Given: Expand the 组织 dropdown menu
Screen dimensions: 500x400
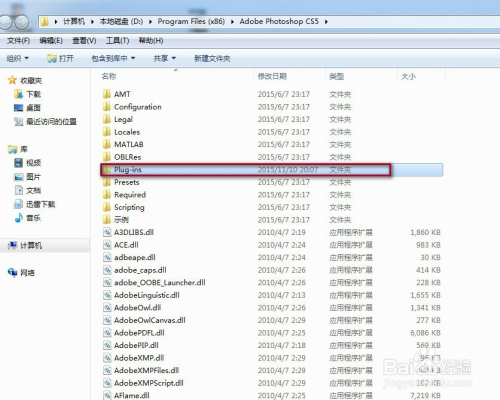Looking at the screenshot, I should [17, 59].
